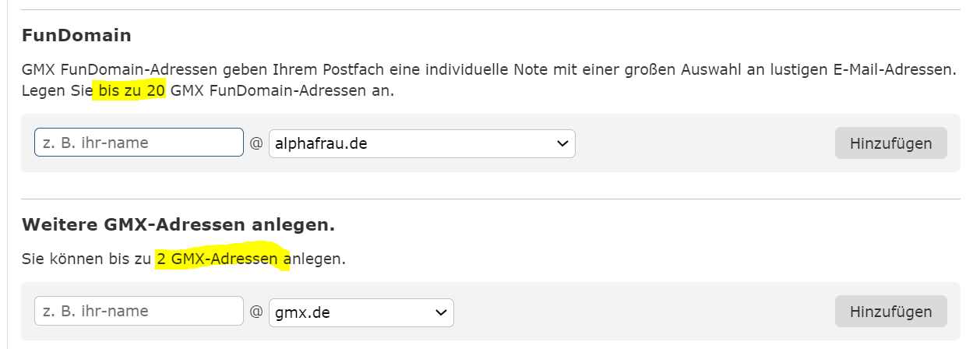Viewport: 980px width, 349px height.
Task: Click the highlighted '2 GMX-Adressen' text
Action: [218, 259]
